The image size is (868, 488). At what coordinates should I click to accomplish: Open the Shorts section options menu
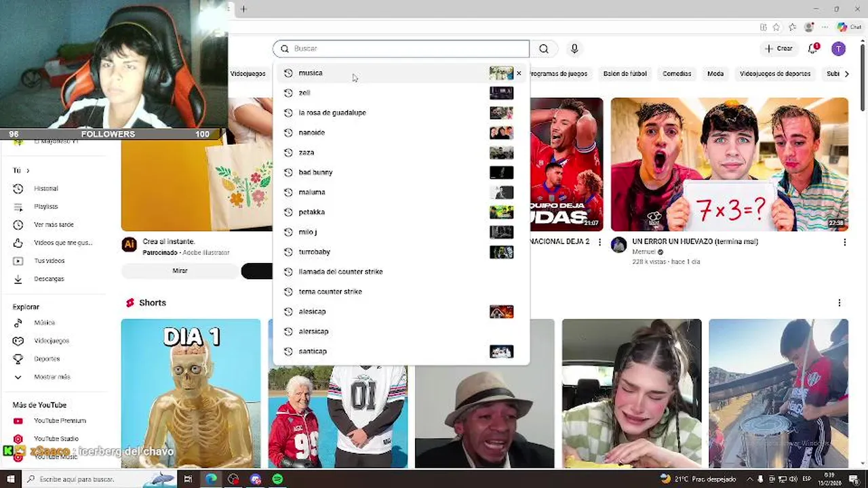pyautogui.click(x=840, y=303)
